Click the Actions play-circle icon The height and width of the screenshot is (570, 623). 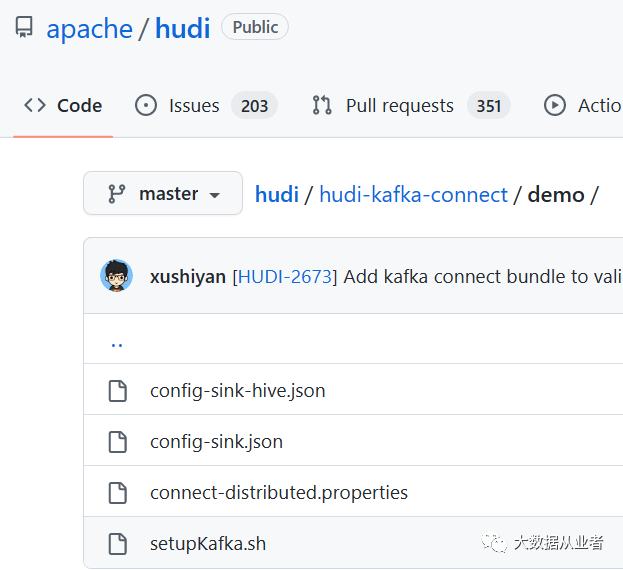click(555, 106)
